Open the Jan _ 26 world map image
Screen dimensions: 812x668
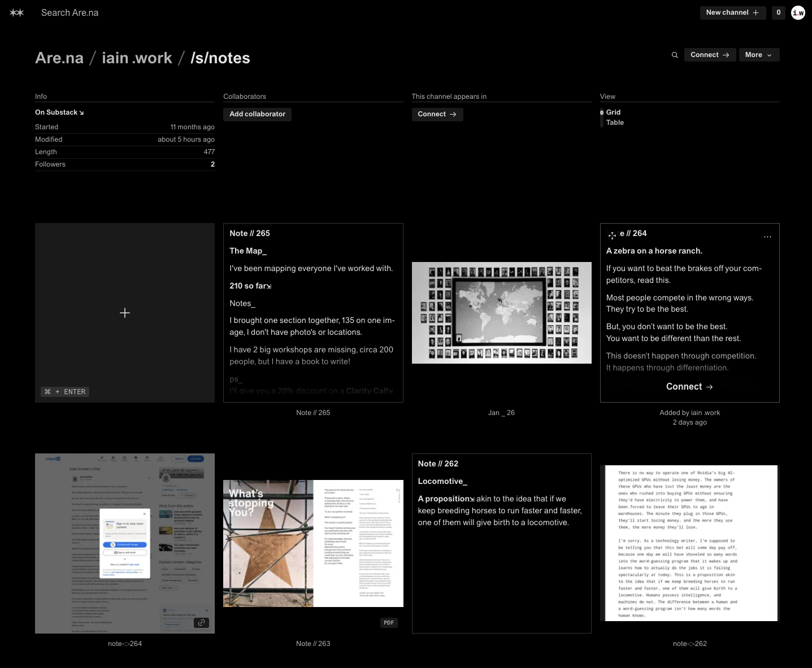tap(502, 312)
